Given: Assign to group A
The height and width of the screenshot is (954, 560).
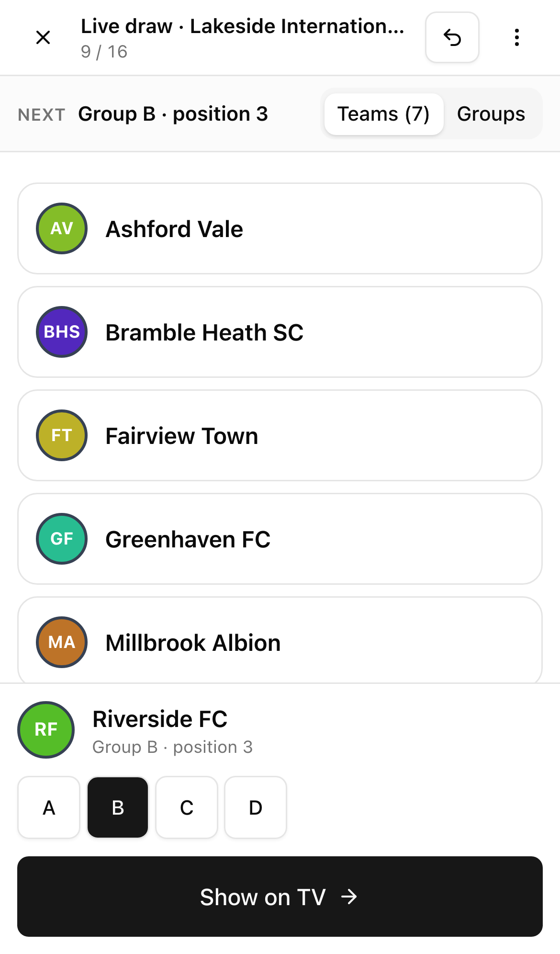Looking at the screenshot, I should (49, 807).
